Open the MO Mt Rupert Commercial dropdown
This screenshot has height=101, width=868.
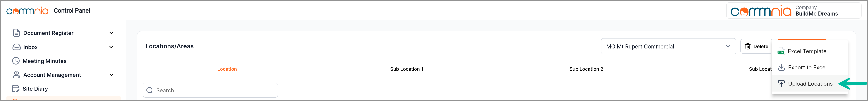point(668,46)
